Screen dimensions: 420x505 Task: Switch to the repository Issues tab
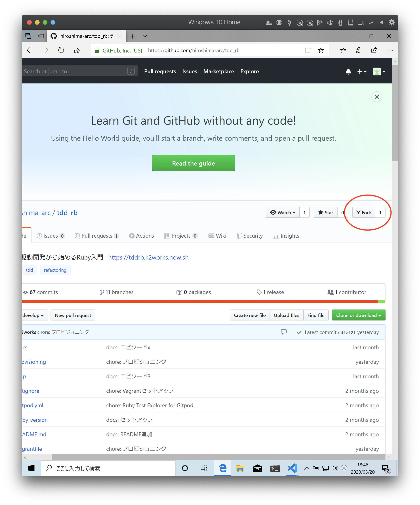(51, 236)
